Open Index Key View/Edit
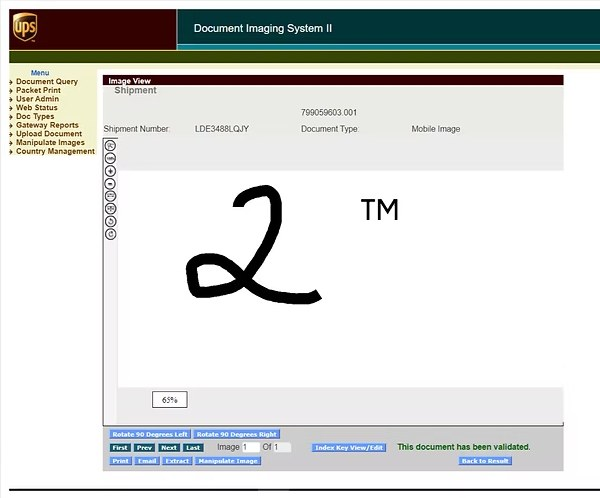600x498 pixels. pyautogui.click(x=349, y=447)
